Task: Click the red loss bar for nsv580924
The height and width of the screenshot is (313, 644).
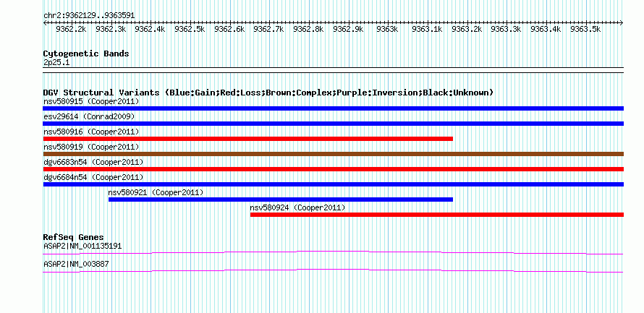Action: pos(437,215)
